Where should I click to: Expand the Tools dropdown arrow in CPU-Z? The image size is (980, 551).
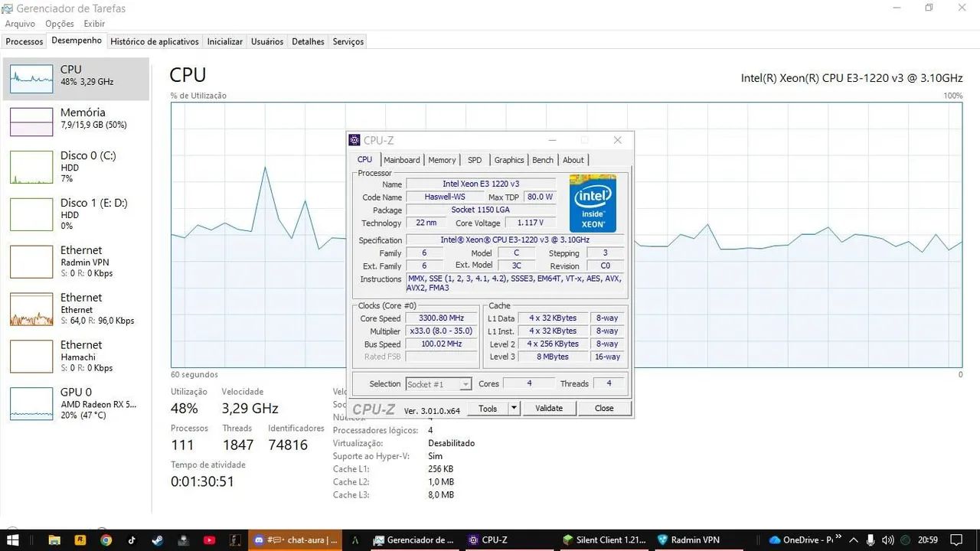(514, 409)
